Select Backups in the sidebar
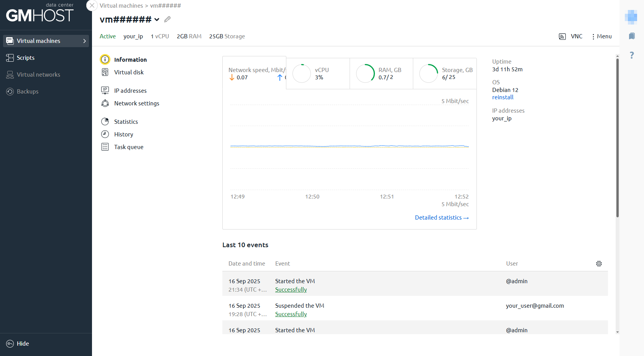The image size is (644, 356). [x=27, y=92]
